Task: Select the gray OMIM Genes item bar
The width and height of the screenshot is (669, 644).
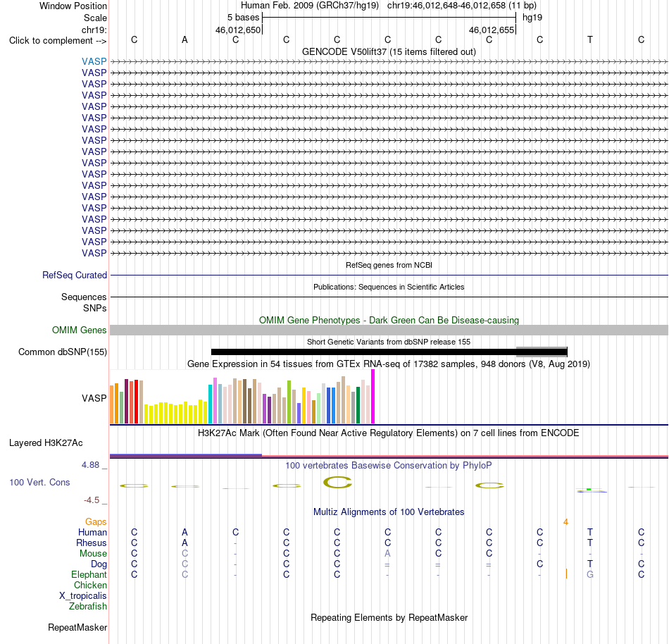Action: pyautogui.click(x=389, y=330)
